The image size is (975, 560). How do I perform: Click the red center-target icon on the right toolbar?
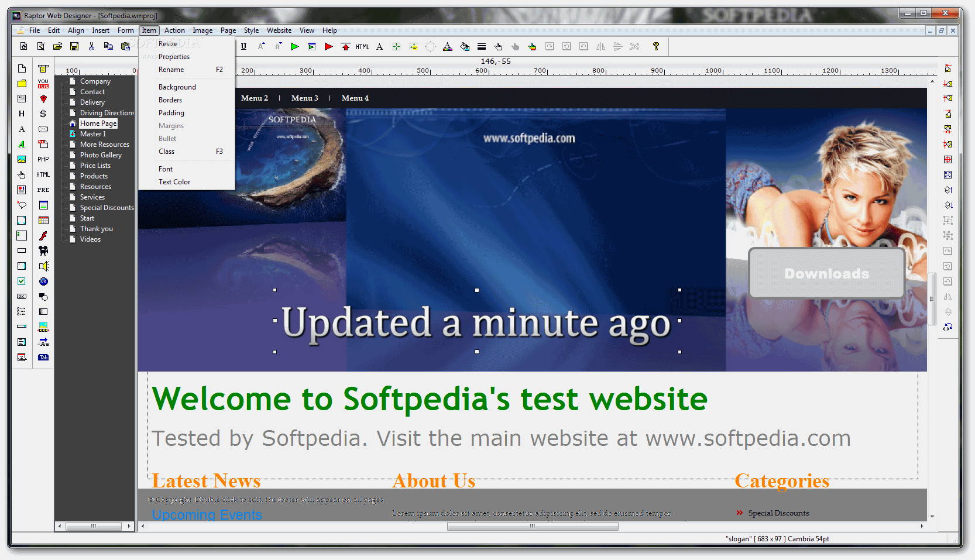948,159
